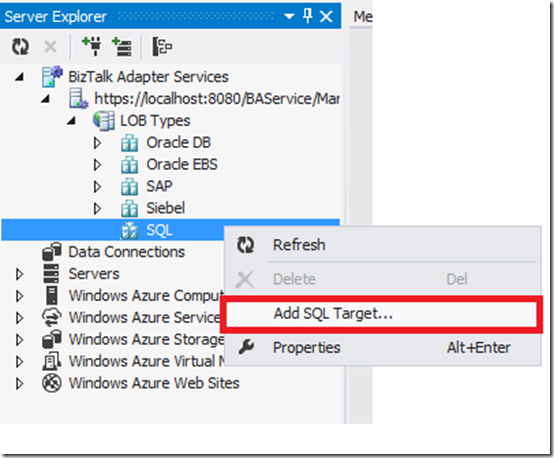Click the tree hierarchy toolbar icon
Screen dimensions: 554x458
[x=162, y=46]
